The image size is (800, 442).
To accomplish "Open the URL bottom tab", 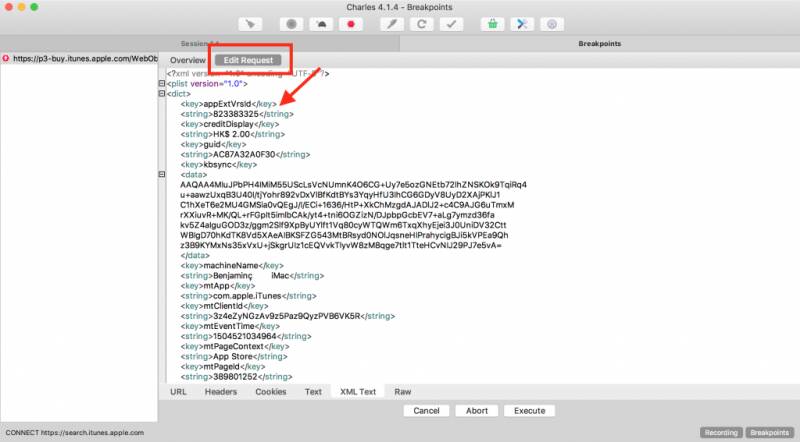I will tap(178, 391).
